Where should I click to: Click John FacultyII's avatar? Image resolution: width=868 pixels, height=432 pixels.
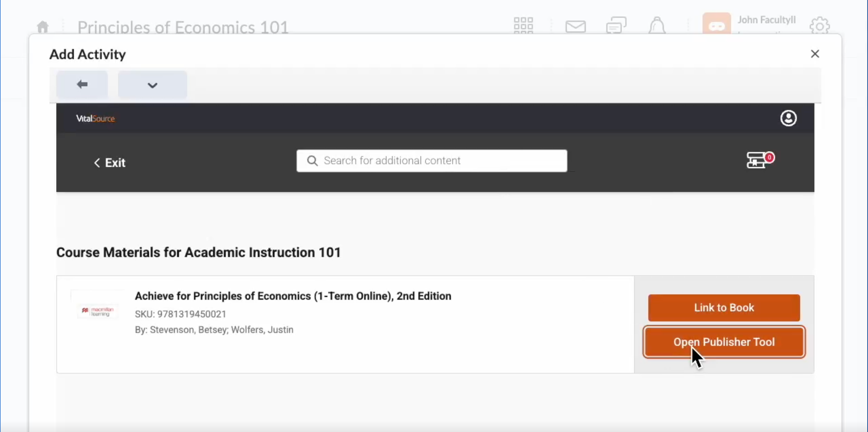click(716, 23)
